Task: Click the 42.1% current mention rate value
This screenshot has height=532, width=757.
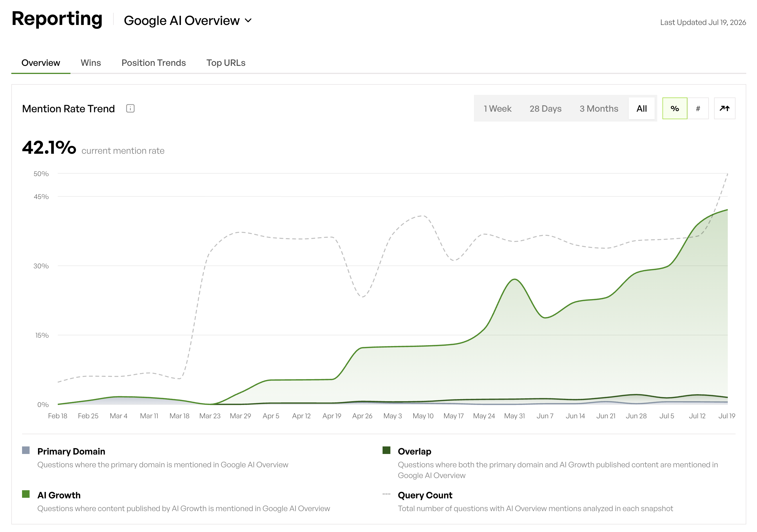Action: tap(49, 147)
